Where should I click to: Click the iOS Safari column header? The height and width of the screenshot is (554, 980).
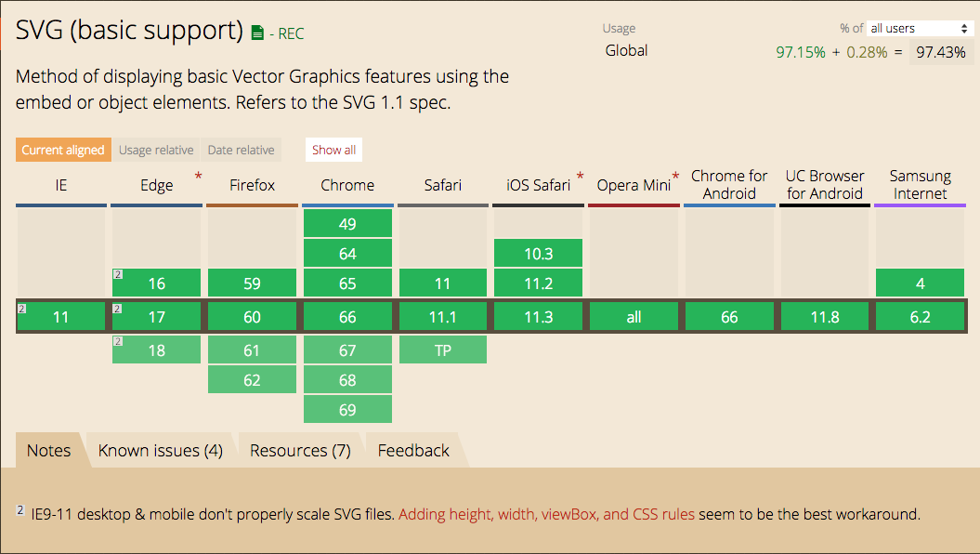click(x=538, y=185)
